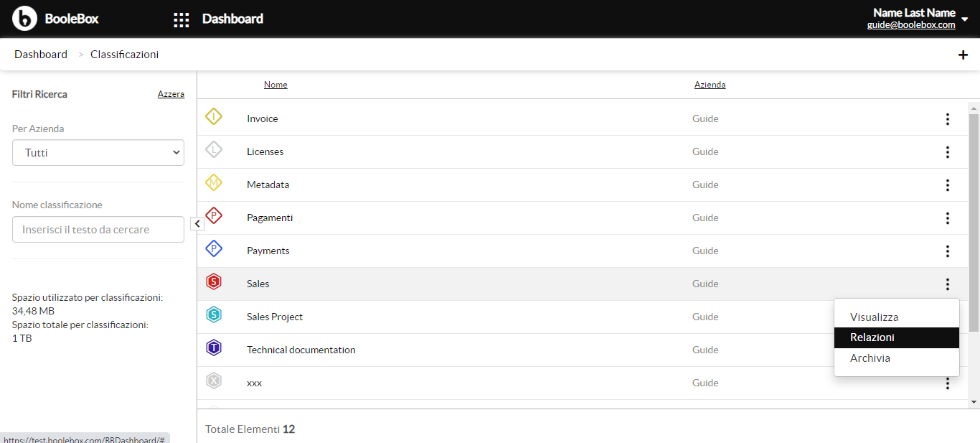The height and width of the screenshot is (443, 980).
Task: Open three-dot menu for Pagamenti row
Action: (x=948, y=218)
